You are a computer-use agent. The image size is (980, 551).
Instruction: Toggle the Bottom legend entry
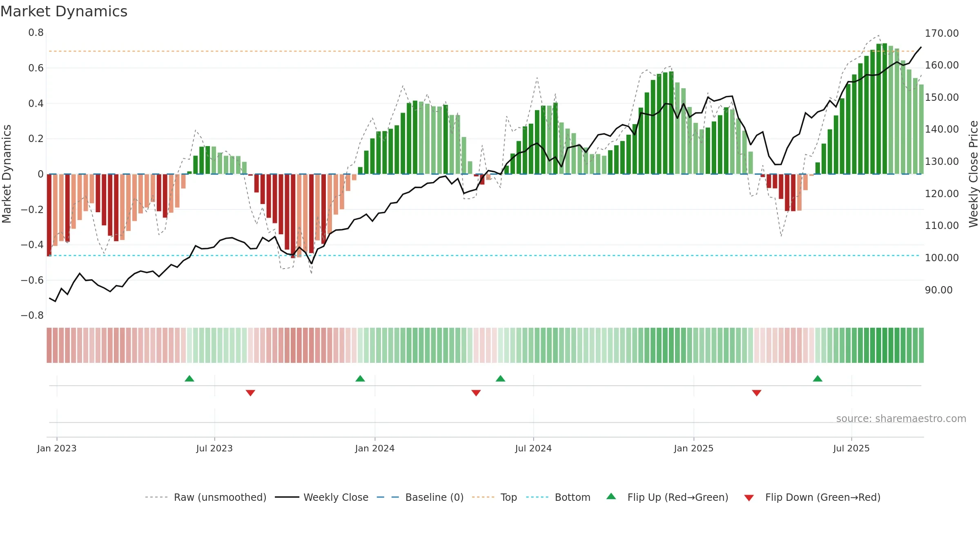(x=558, y=497)
